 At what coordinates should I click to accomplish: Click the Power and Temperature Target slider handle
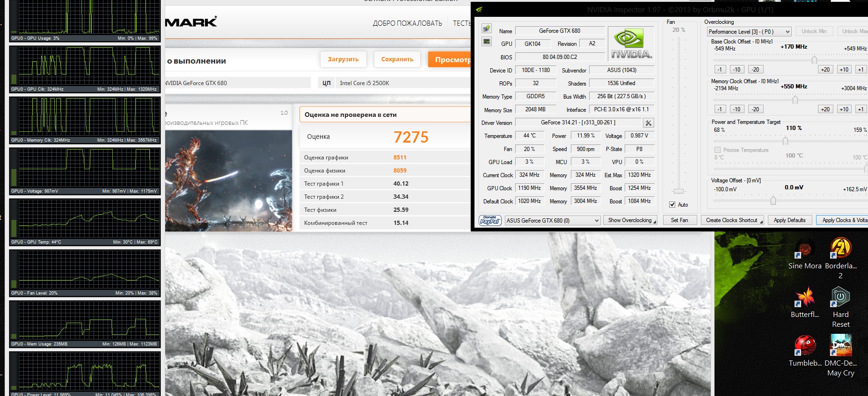(x=785, y=141)
